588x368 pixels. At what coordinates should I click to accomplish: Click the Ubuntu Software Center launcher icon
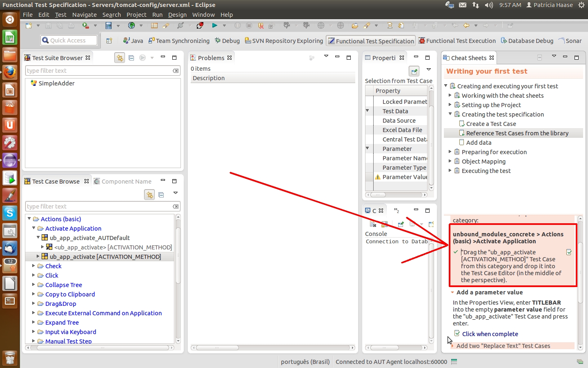click(10, 108)
